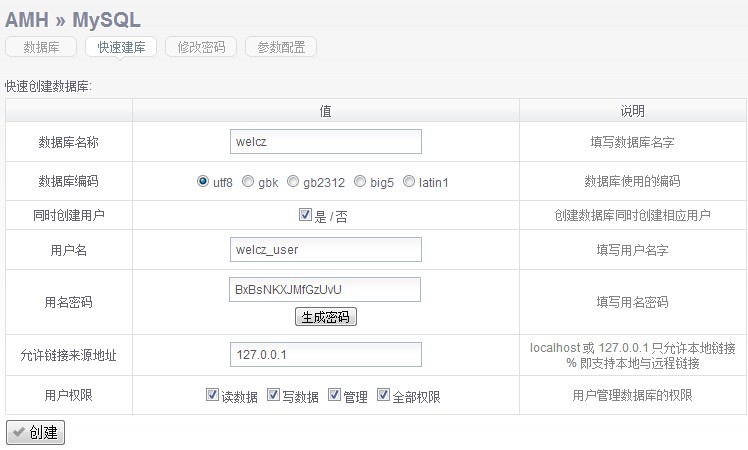Focus the password input field
Image resolution: width=748 pixels, height=450 pixels.
(325, 290)
